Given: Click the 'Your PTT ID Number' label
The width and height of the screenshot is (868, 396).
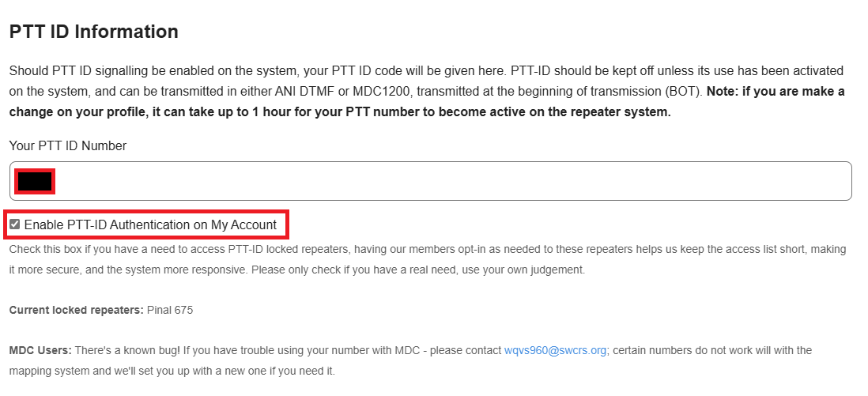Looking at the screenshot, I should [x=67, y=145].
